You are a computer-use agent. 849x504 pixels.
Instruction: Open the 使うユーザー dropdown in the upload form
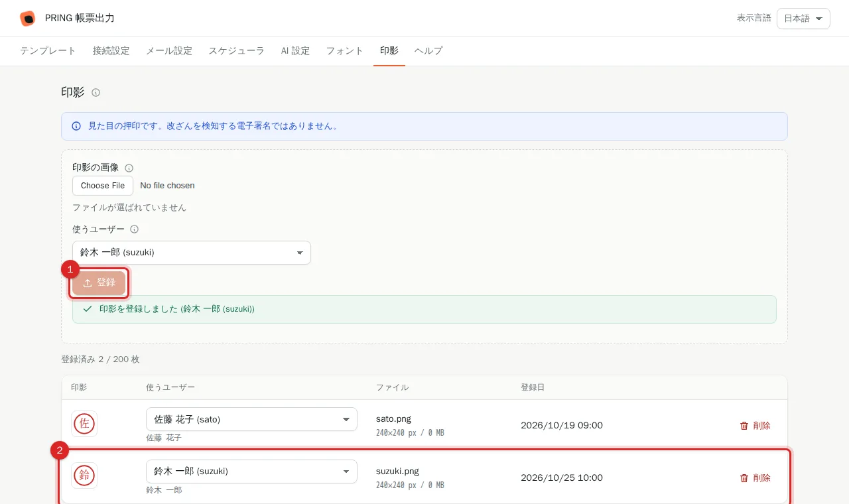192,253
